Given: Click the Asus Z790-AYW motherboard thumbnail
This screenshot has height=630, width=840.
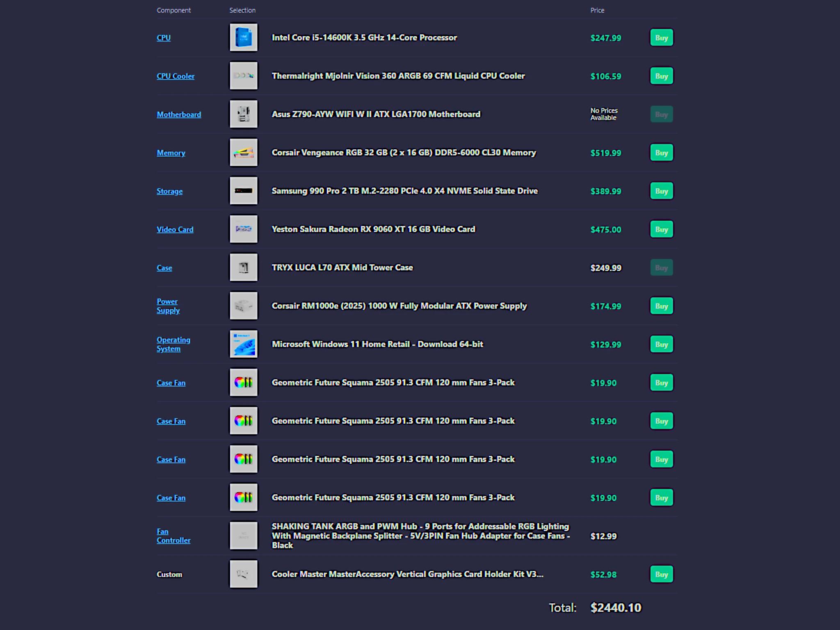Looking at the screenshot, I should click(244, 114).
